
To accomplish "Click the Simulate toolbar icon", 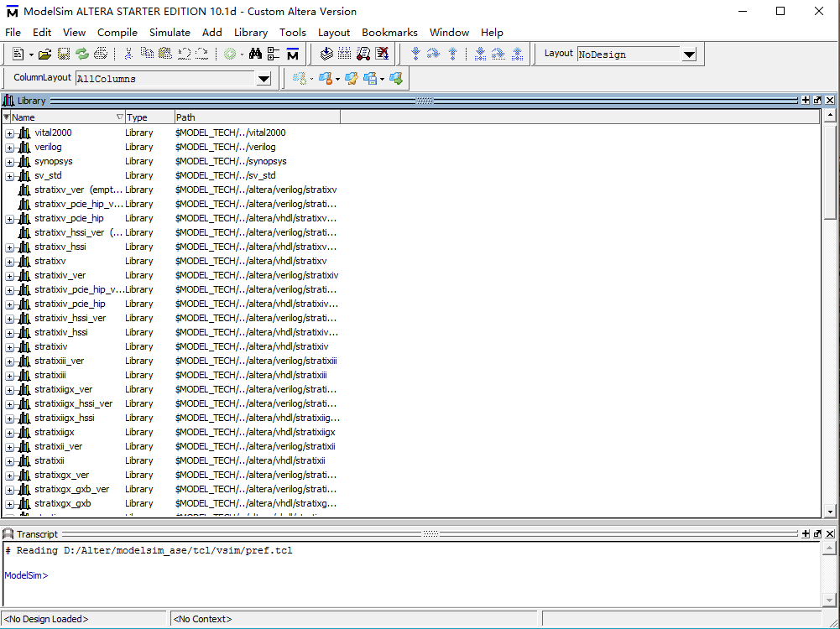I will 363,54.
